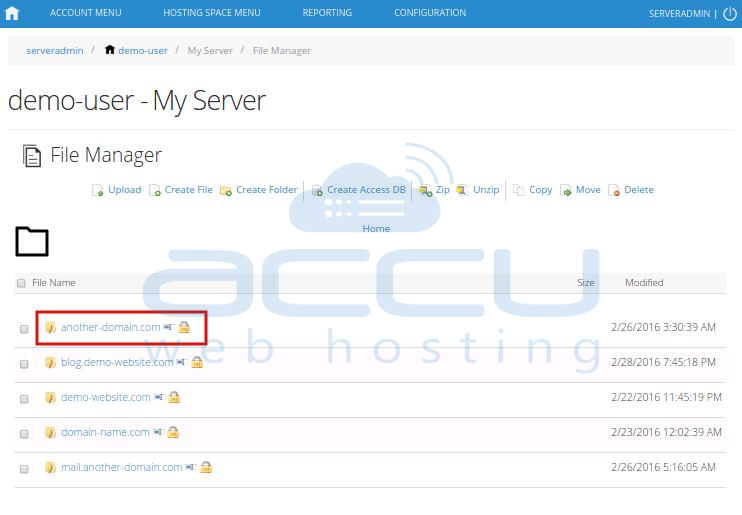Viewport: 742px width, 515px height.
Task: Click the power logout icon
Action: click(x=729, y=14)
